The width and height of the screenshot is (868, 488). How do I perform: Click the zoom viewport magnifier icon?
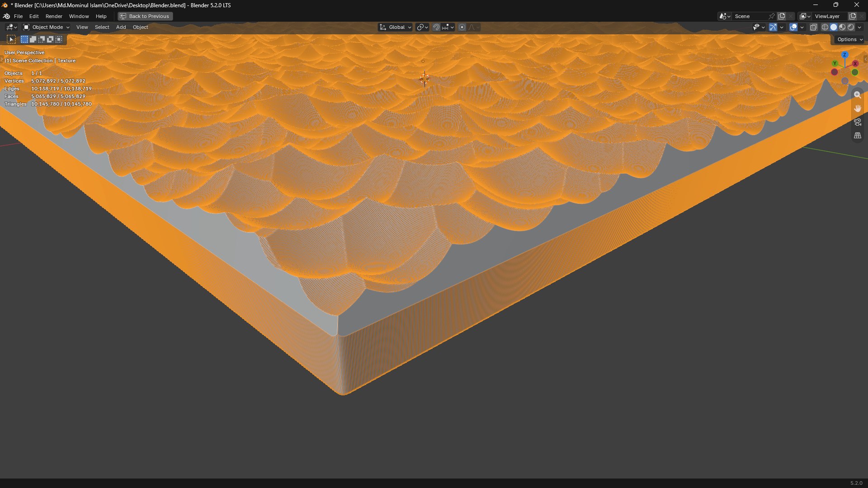point(857,95)
